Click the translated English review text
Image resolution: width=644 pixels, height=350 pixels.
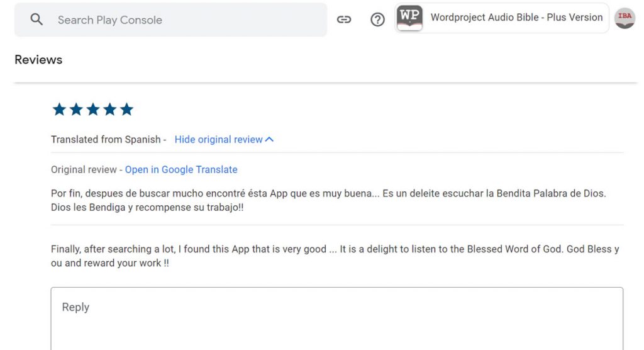333,256
